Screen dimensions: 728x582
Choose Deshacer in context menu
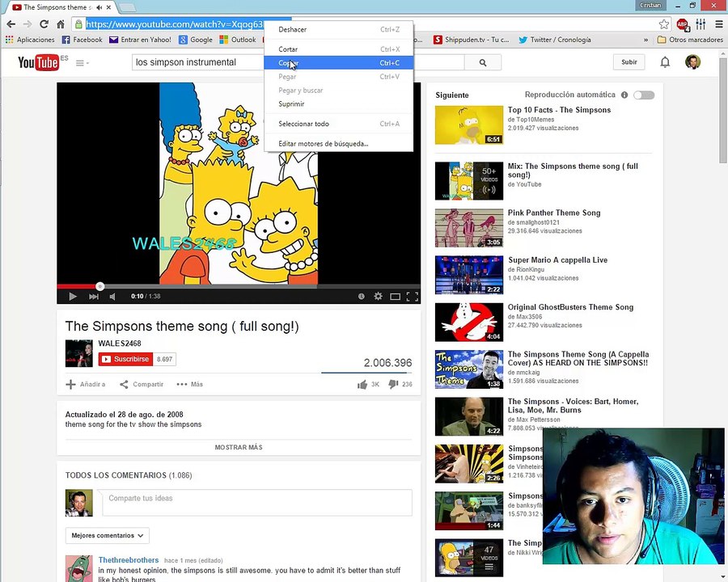[338, 29]
